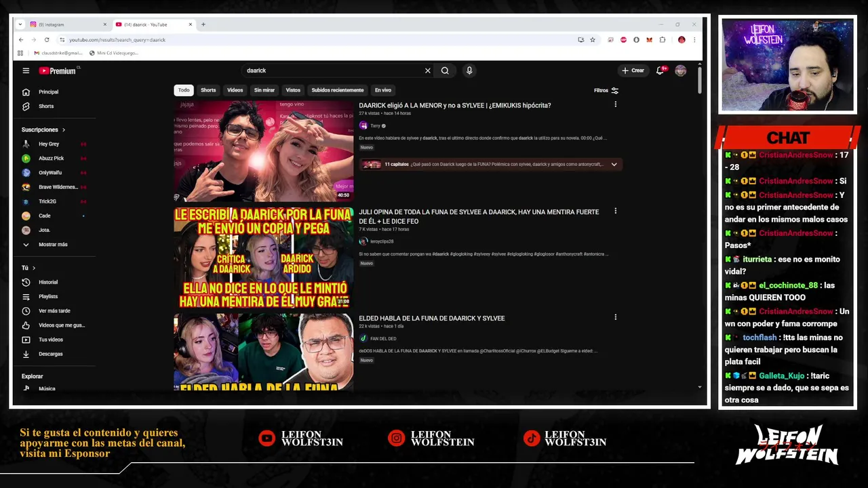Click the magnifier search button

[x=445, y=70]
